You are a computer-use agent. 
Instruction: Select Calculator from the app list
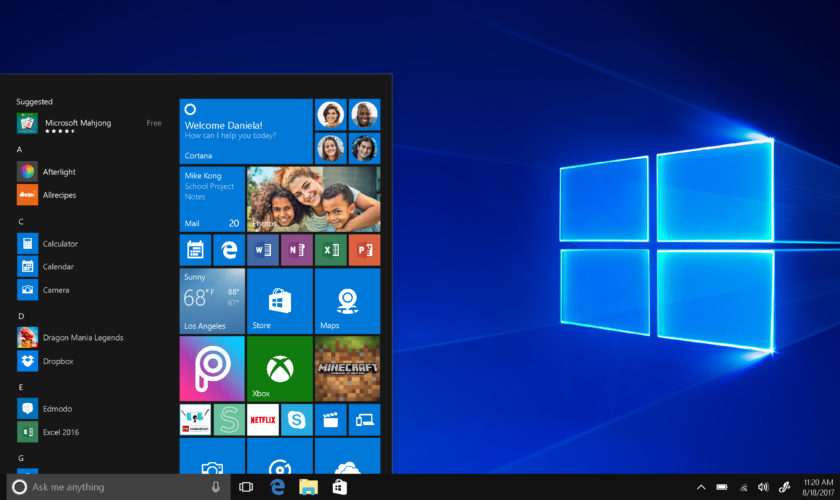pyautogui.click(x=60, y=243)
